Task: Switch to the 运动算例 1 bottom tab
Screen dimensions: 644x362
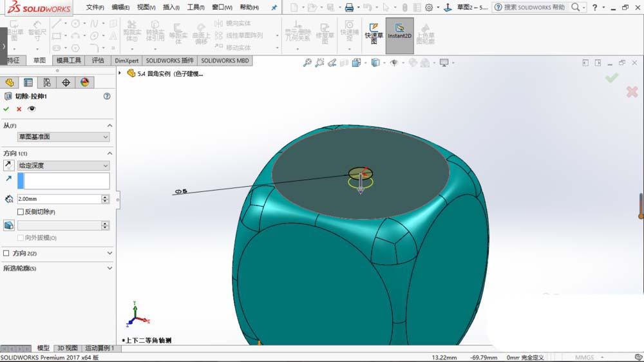Action: pos(99,348)
